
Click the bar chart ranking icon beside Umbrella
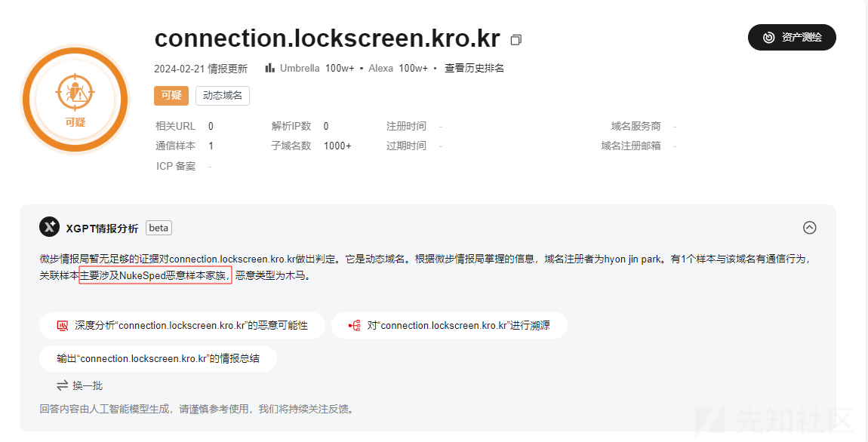(x=270, y=67)
